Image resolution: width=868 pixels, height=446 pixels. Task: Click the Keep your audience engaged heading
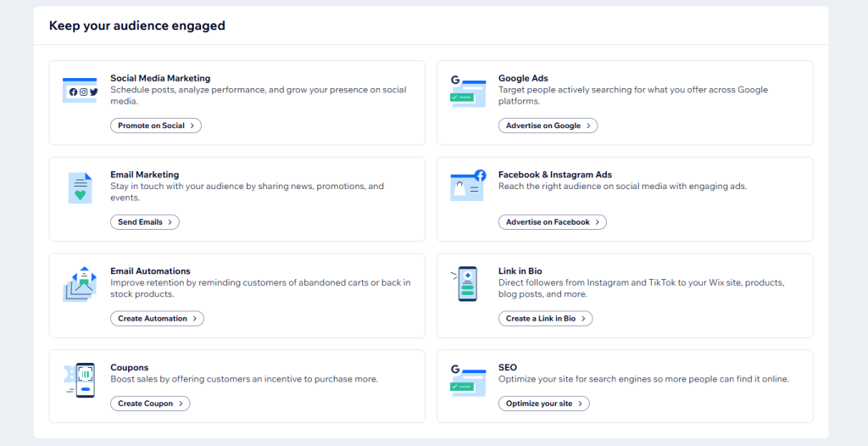click(137, 25)
